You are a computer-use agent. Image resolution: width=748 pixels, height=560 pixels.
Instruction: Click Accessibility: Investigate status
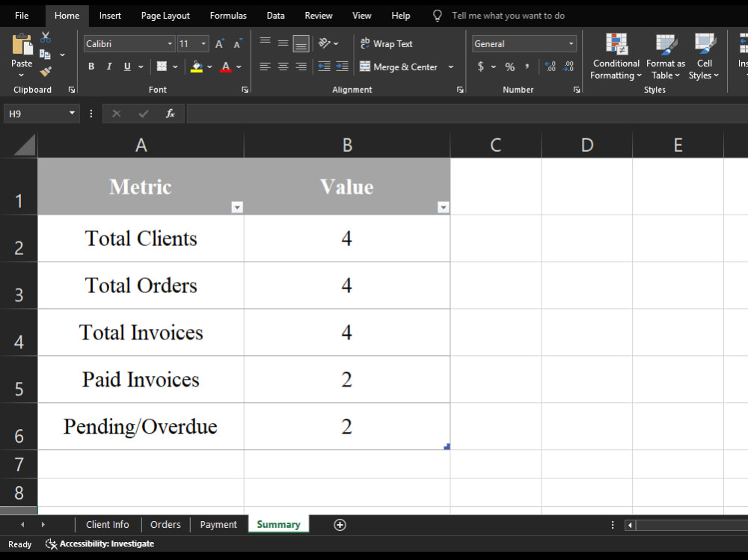tap(99, 544)
